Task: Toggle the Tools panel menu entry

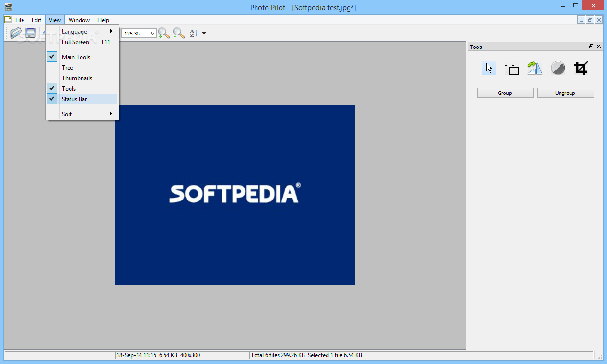Action: pos(82,88)
